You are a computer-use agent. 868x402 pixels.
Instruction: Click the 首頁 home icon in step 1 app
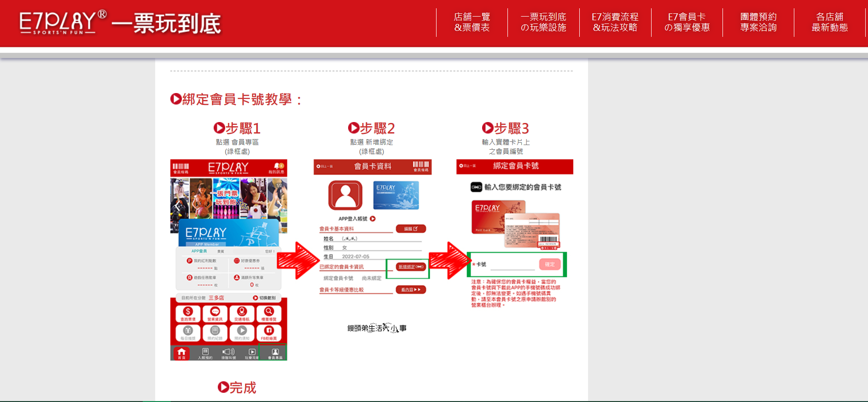point(182,353)
